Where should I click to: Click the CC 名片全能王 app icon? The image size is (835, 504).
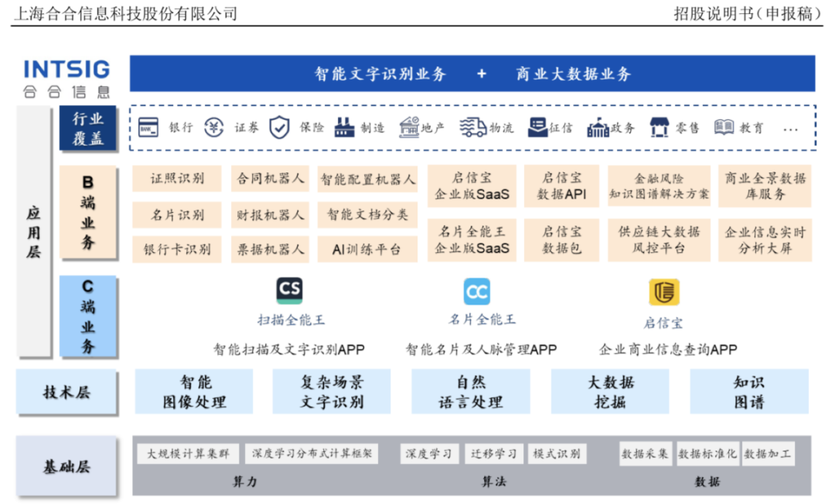pyautogui.click(x=476, y=291)
